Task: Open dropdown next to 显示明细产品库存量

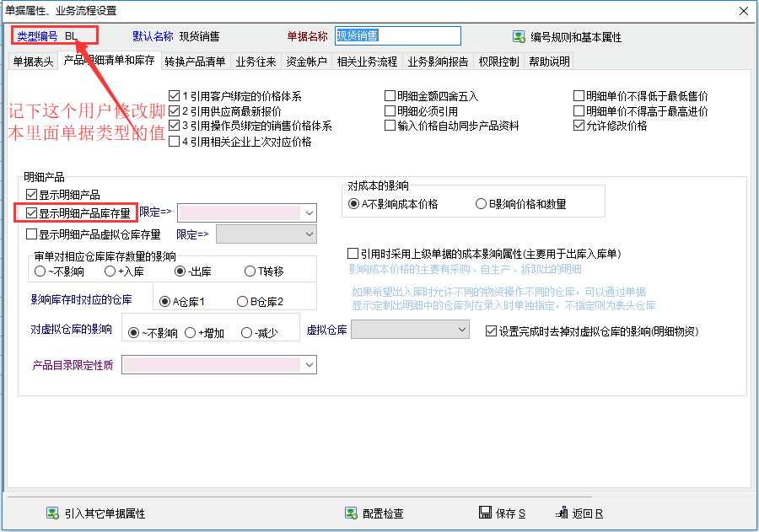Action: (309, 212)
